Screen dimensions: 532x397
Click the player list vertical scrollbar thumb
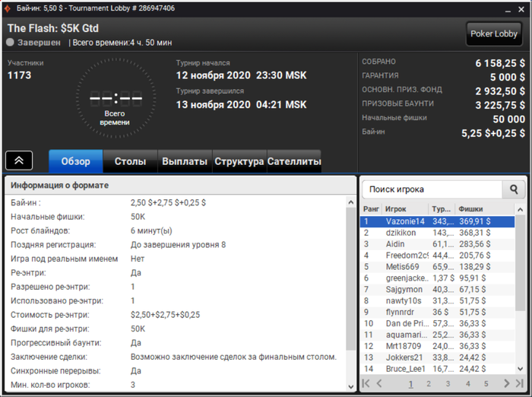(x=520, y=262)
